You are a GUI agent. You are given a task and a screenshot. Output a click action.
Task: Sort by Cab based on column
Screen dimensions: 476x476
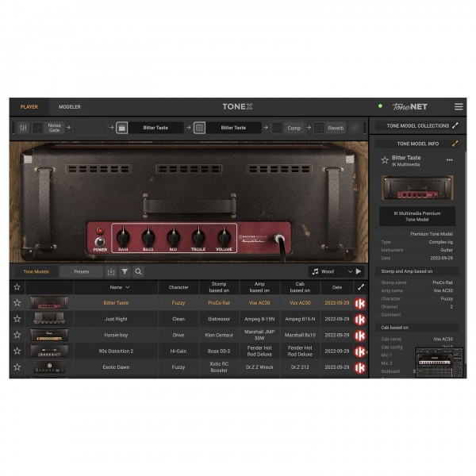(x=300, y=287)
